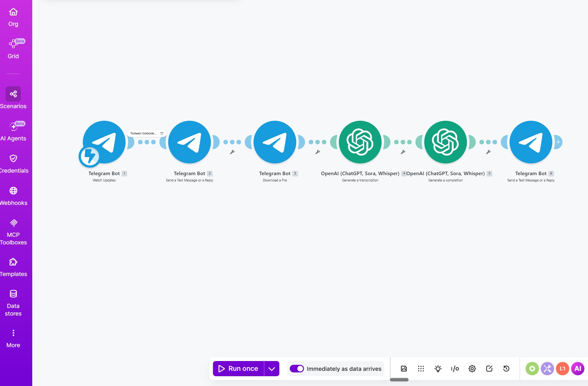The height and width of the screenshot is (386, 588).
Task: Open the previous versions history icon
Action: (x=506, y=369)
